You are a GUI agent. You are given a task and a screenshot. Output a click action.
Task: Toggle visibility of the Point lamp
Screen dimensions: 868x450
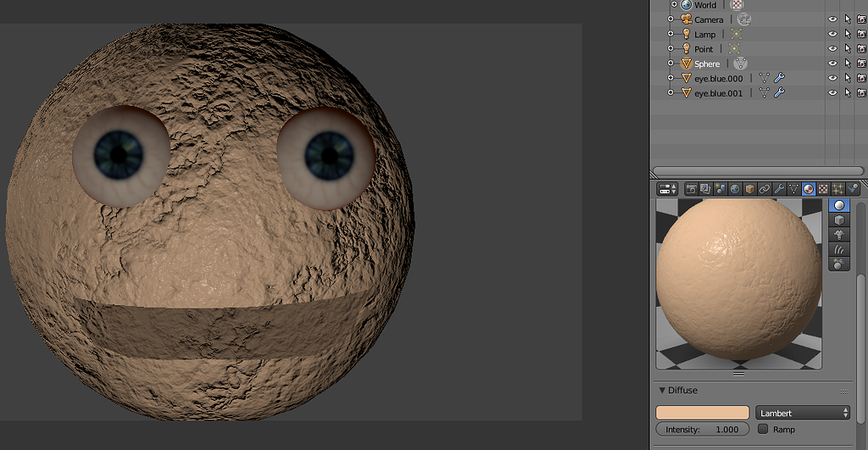(x=832, y=48)
